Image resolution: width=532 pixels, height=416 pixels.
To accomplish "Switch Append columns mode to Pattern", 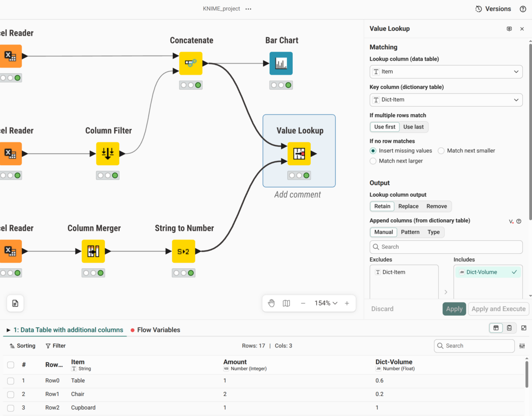I will click(x=410, y=232).
